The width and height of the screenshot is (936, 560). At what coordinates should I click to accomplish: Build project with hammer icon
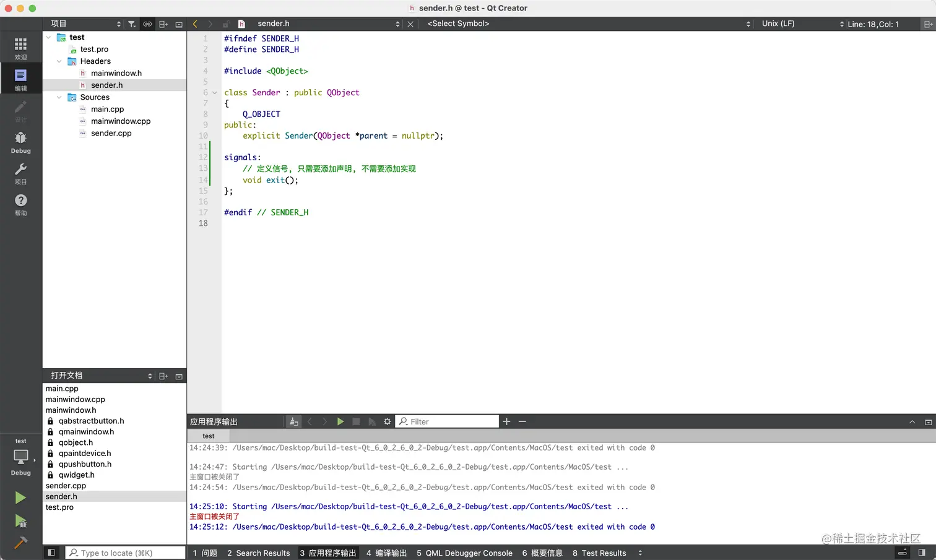click(20, 543)
